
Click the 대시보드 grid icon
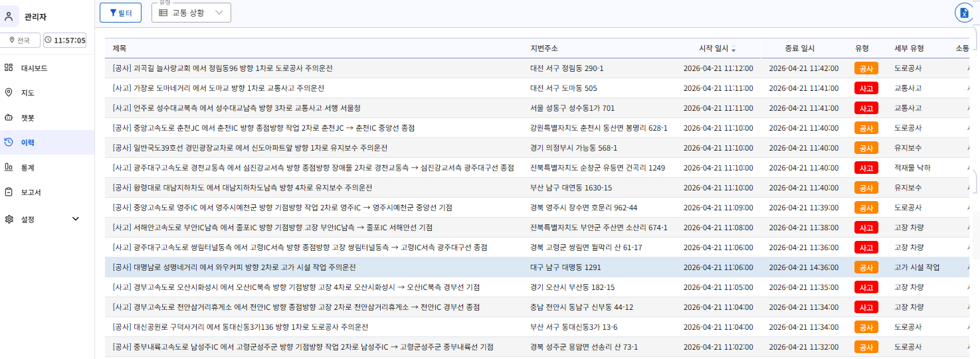9,68
